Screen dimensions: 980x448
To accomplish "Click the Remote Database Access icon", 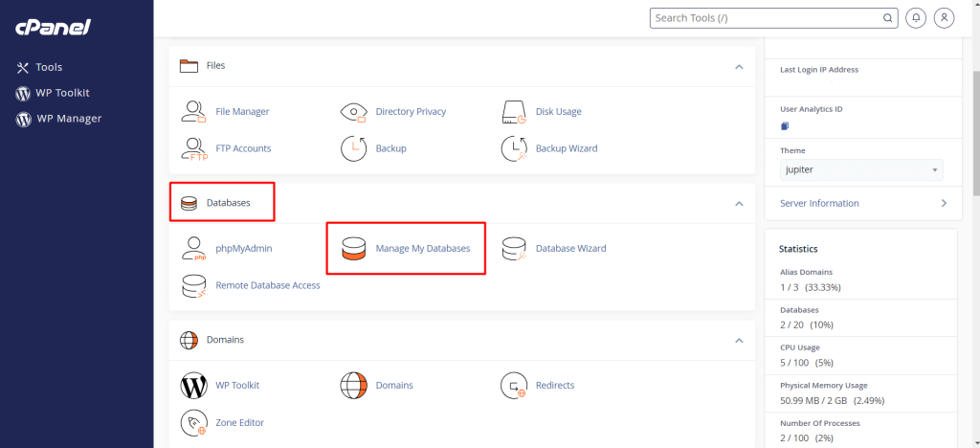I will coord(193,286).
